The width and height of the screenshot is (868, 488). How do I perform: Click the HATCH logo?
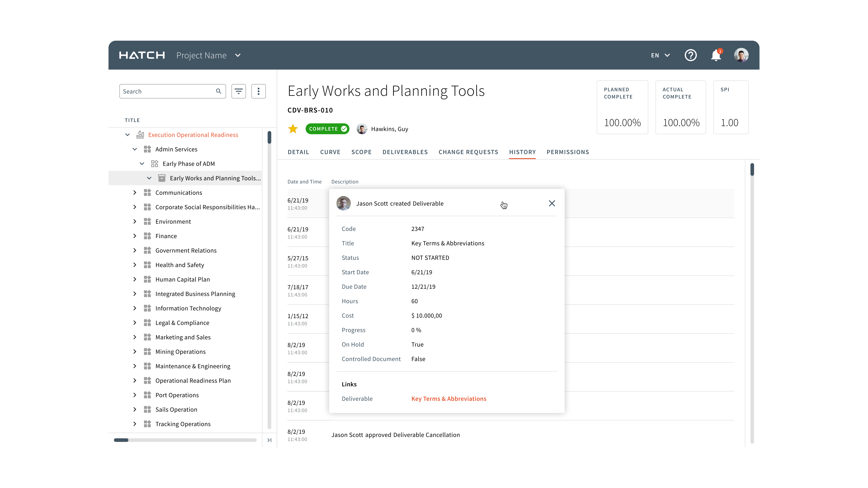click(x=142, y=55)
